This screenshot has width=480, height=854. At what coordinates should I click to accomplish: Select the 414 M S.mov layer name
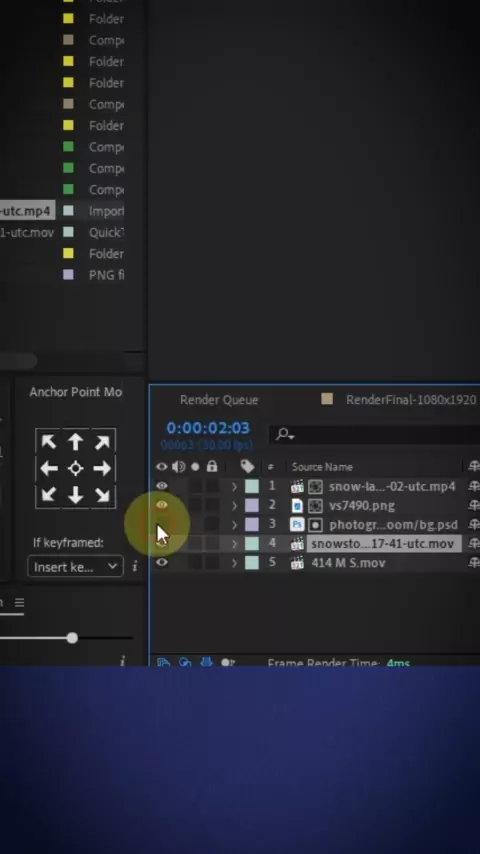348,563
